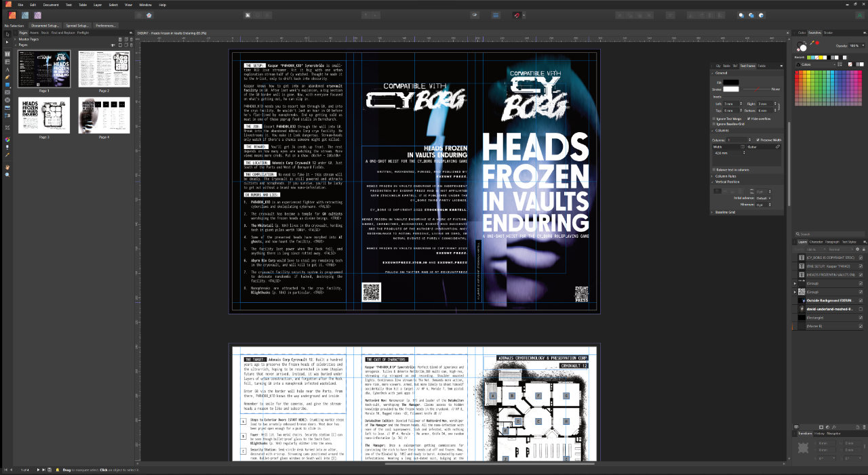Viewport: 868px width, 475px height.
Task: Select the Node tool in toolbox
Action: coord(7,42)
